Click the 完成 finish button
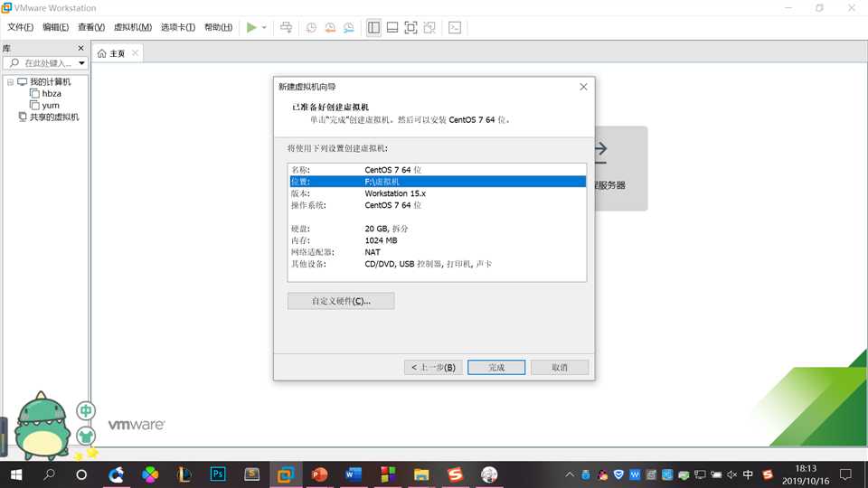This screenshot has height=488, width=868. (x=496, y=368)
